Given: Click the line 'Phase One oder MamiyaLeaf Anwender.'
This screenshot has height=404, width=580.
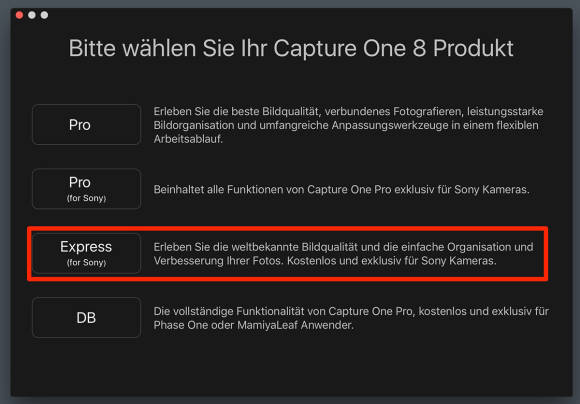Looking at the screenshot, I should coord(254,325).
